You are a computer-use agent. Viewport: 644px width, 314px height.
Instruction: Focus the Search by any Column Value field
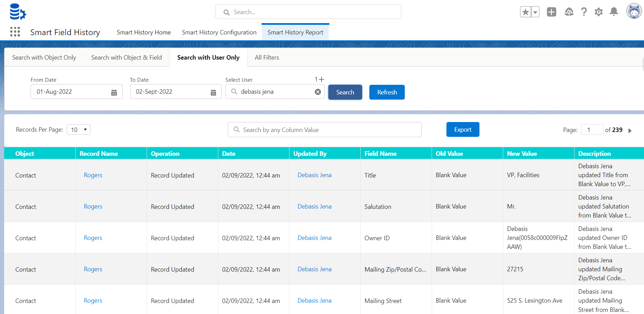[325, 130]
